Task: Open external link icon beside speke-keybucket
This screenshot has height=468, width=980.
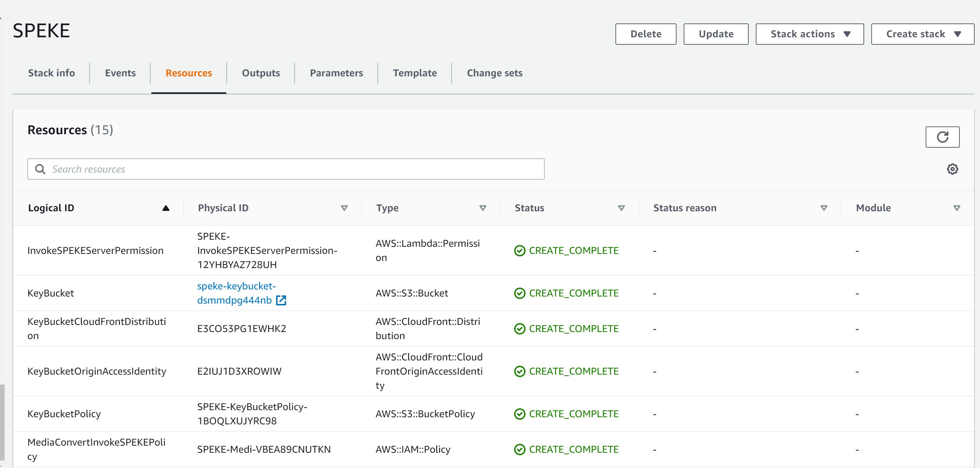Action: coord(281,300)
